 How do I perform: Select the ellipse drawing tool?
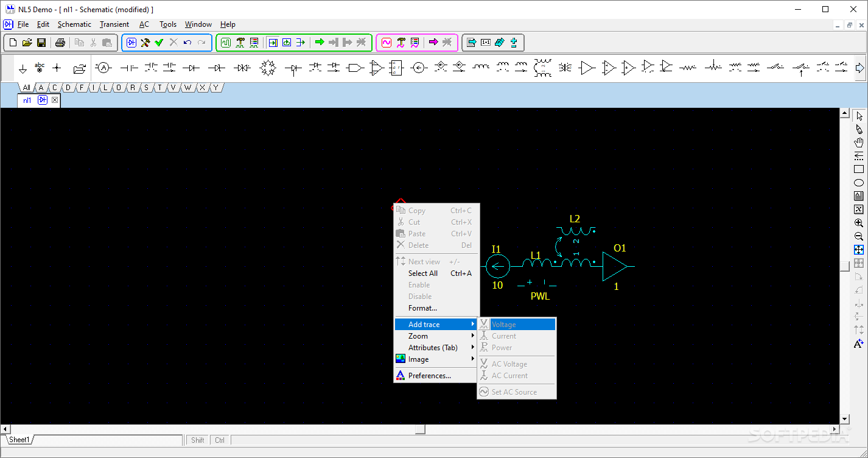pos(859,183)
